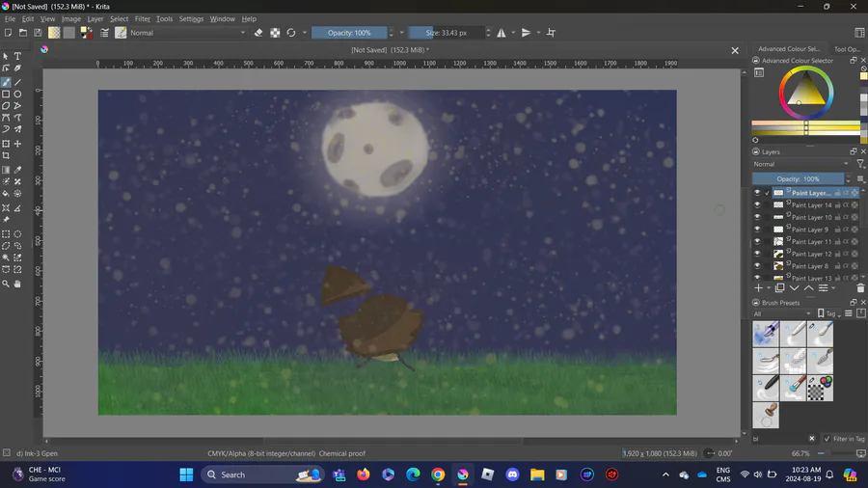Select the Measure tool
Viewport: 868px width, 488px height.
17,208
